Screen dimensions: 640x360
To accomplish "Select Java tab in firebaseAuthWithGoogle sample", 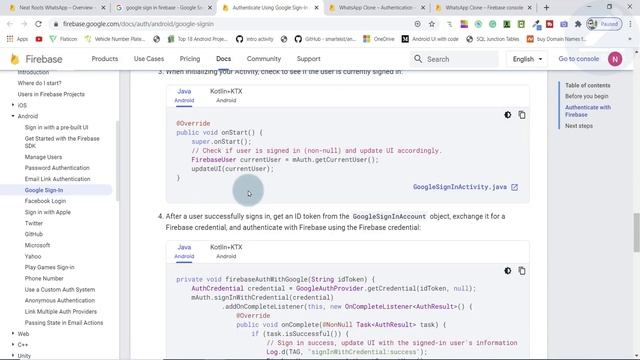I will (184, 251).
